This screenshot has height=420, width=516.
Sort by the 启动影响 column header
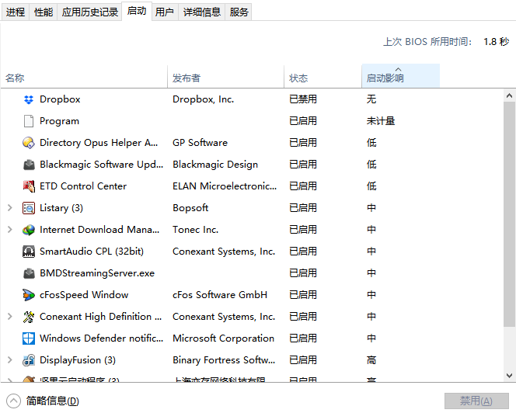tap(399, 78)
